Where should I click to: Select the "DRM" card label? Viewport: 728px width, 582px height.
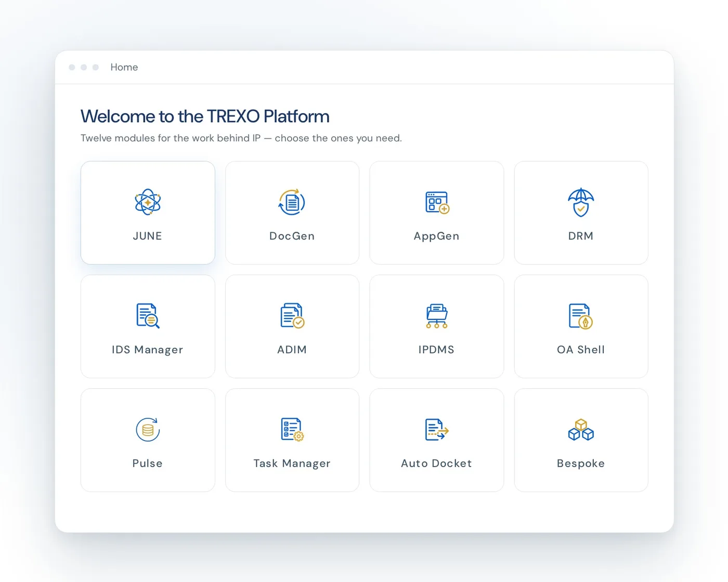(581, 236)
